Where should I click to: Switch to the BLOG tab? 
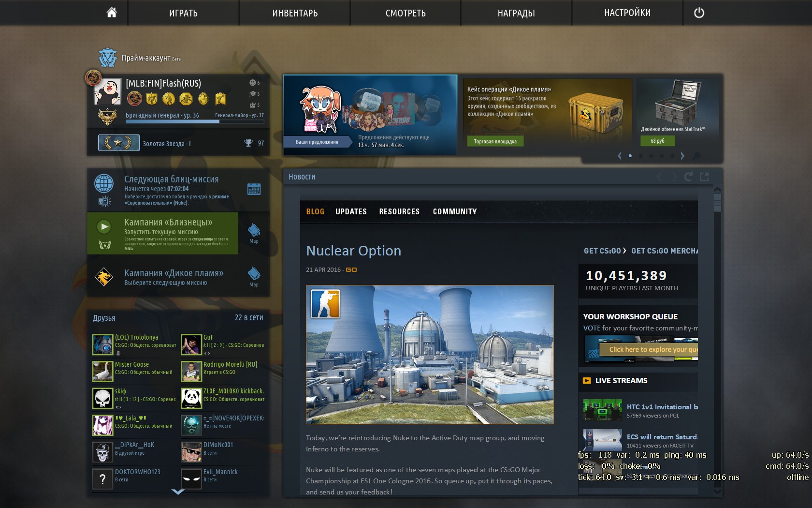tap(315, 211)
